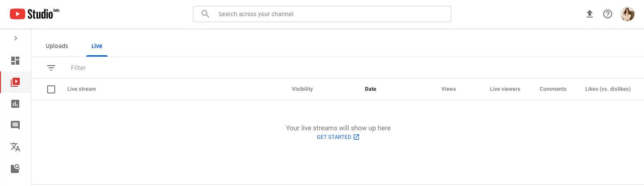Click the GET STARTED link
The height and width of the screenshot is (186, 644).
pos(338,137)
